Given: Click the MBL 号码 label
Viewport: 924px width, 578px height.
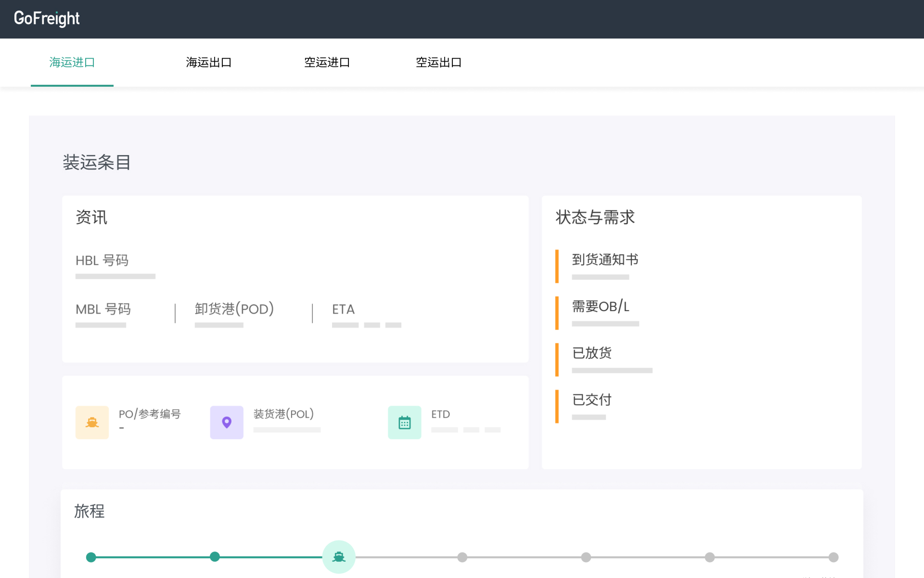Looking at the screenshot, I should point(103,309).
